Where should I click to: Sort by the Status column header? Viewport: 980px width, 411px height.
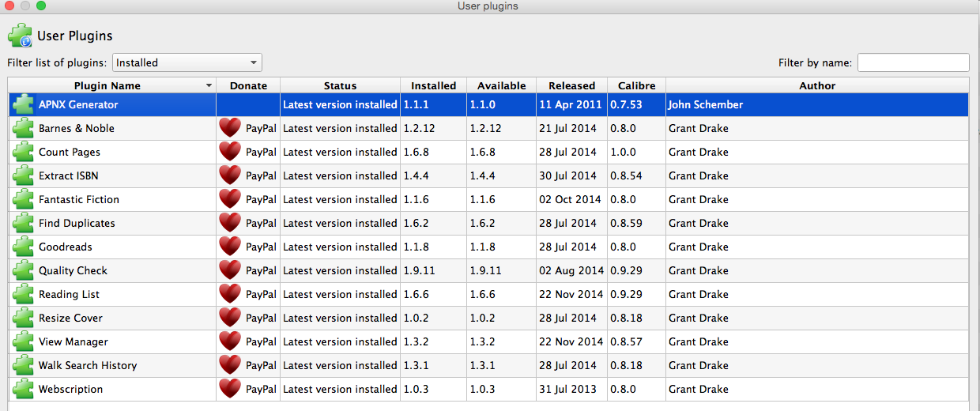click(340, 85)
